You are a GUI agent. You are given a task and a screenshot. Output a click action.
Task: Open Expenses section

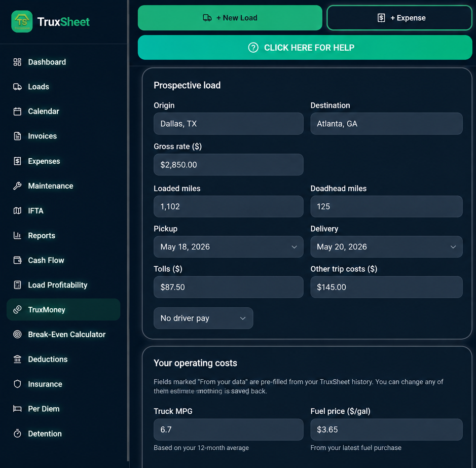tap(63, 161)
